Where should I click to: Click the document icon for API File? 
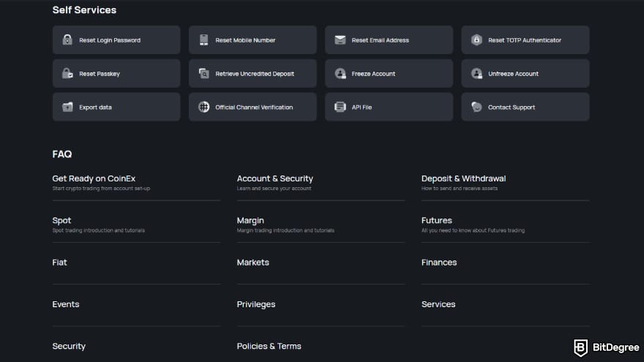tap(340, 107)
